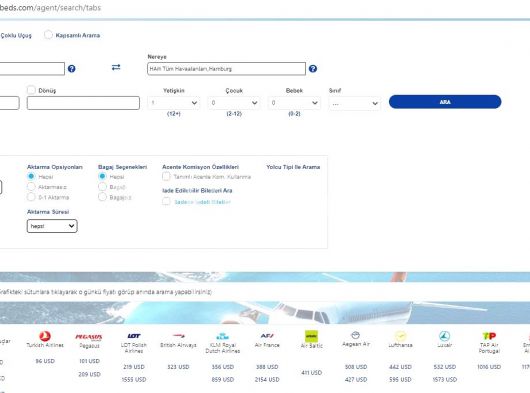Choose the Aktarmasız radio option

(x=31, y=187)
